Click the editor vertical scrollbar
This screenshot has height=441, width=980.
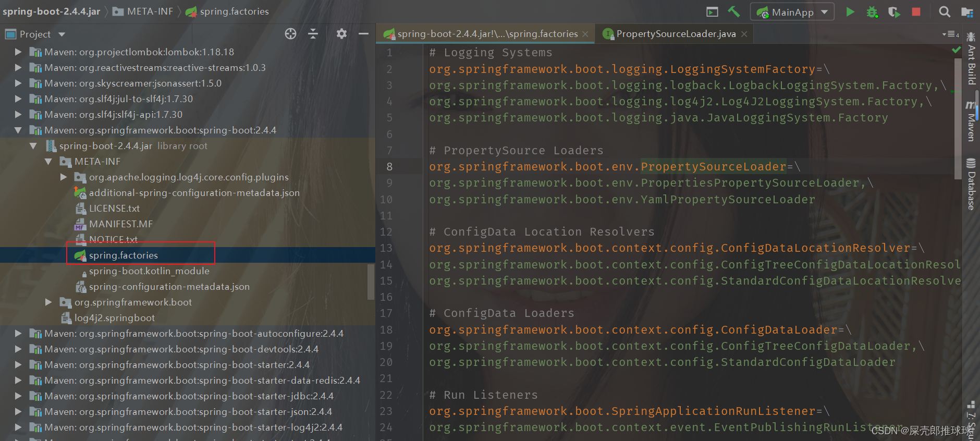click(958, 119)
